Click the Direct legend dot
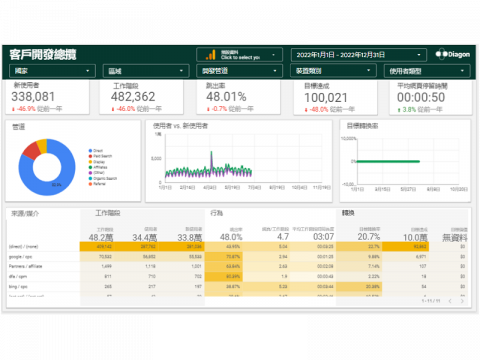 tap(90, 151)
